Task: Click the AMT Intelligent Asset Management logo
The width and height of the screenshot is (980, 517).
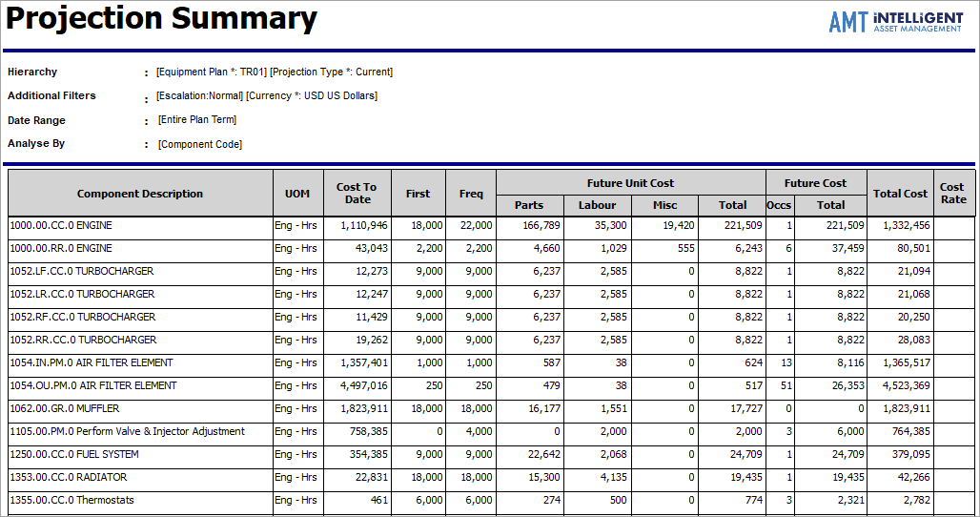Action: coord(895,22)
